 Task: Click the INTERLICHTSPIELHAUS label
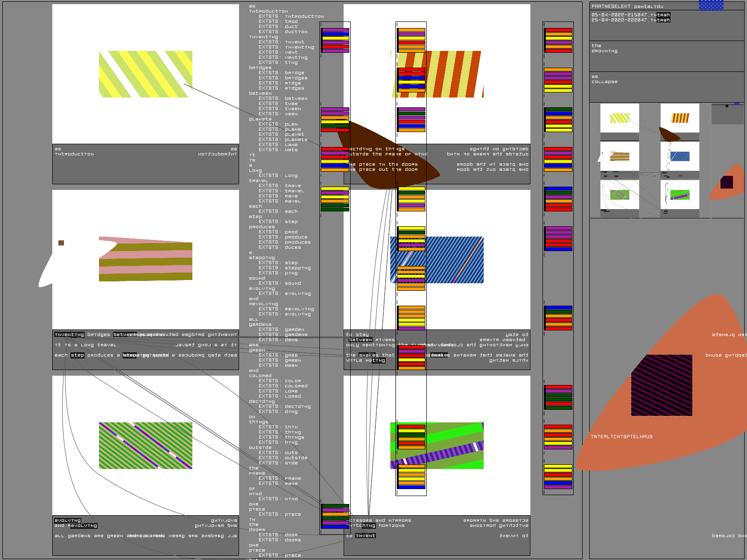[x=621, y=437]
